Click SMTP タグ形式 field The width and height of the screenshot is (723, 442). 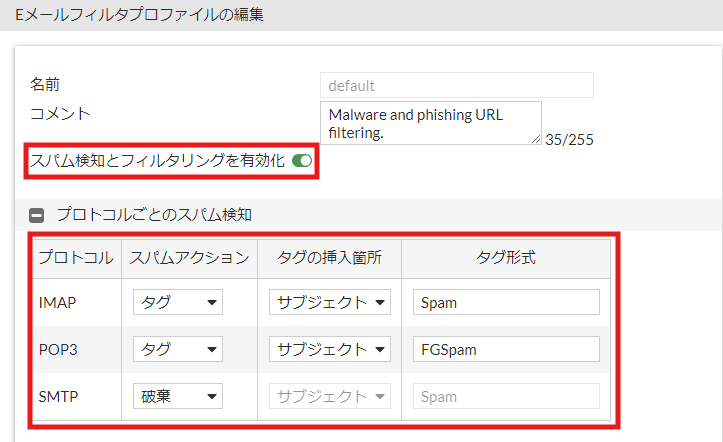(x=506, y=396)
